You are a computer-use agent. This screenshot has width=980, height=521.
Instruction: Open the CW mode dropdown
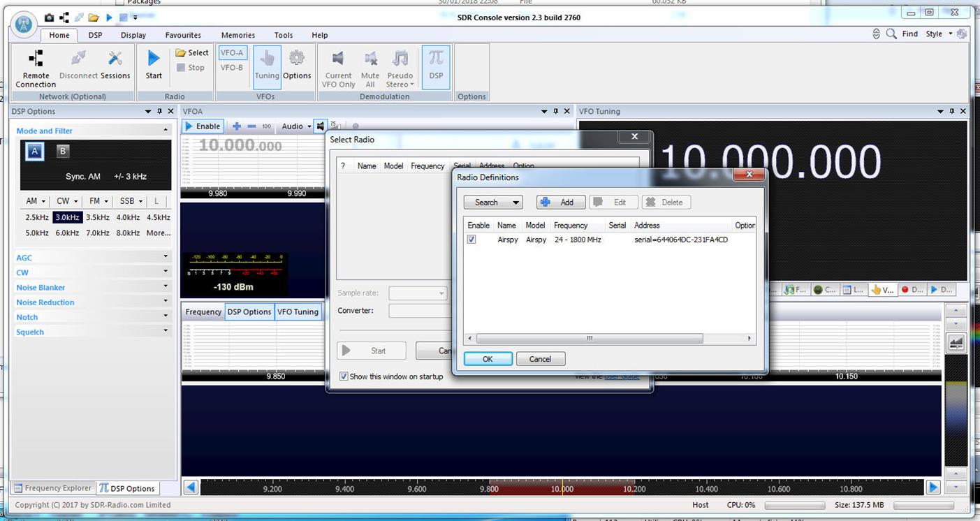click(x=67, y=201)
